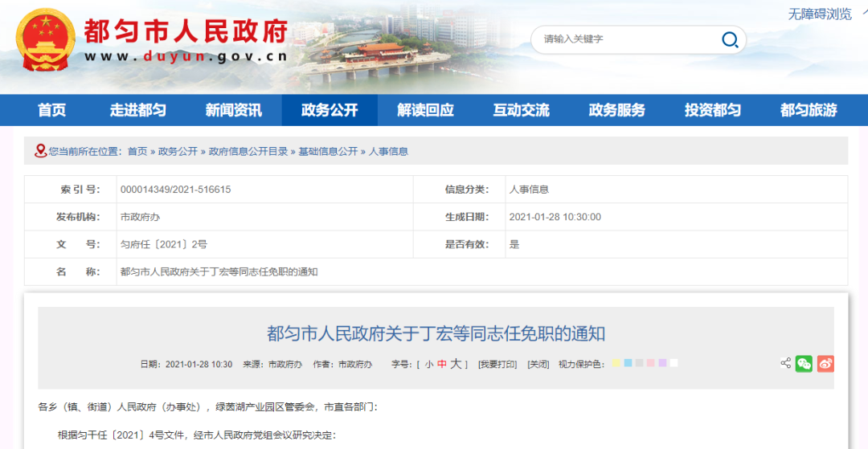Click the national emblem logo
The height and width of the screenshot is (449, 868).
[45, 40]
